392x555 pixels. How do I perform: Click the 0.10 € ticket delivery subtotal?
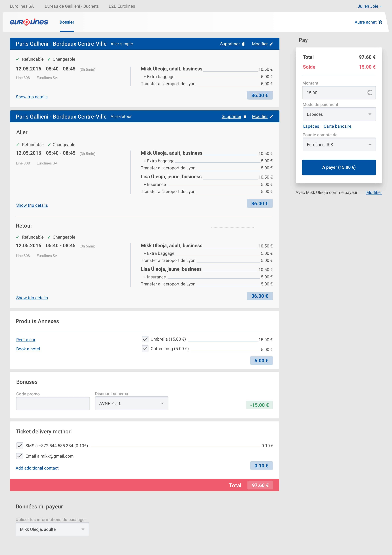(261, 466)
